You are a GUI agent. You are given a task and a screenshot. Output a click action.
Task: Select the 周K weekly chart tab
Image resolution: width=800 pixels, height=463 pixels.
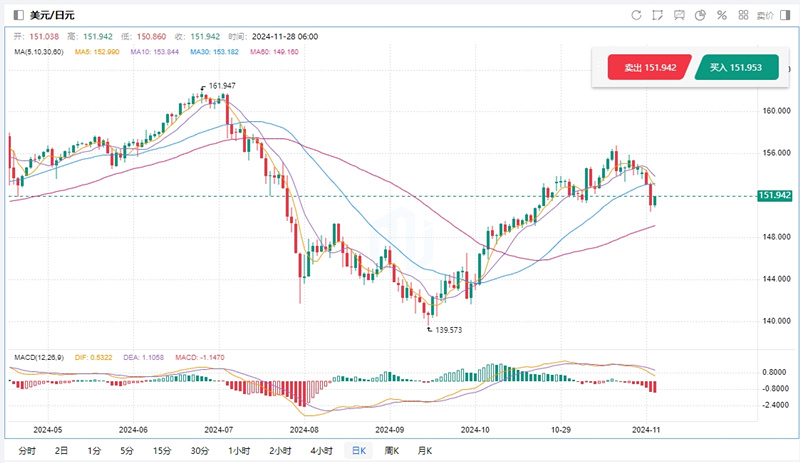pyautogui.click(x=391, y=451)
